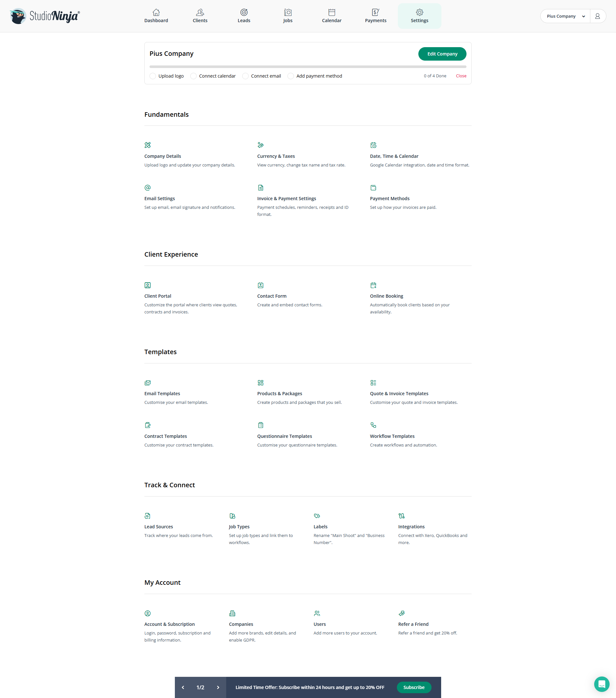Select the Products & Packages grid icon
Image resolution: width=616 pixels, height=698 pixels.
click(261, 383)
